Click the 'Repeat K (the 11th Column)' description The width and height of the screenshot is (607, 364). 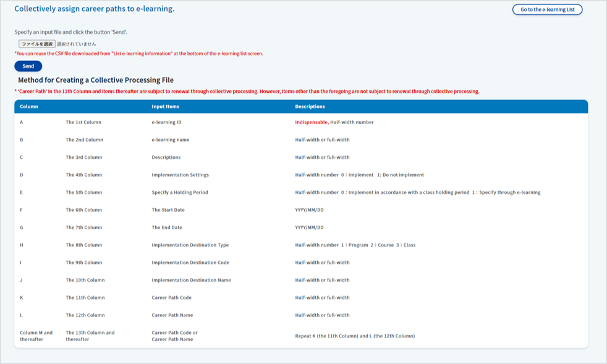[x=355, y=336]
